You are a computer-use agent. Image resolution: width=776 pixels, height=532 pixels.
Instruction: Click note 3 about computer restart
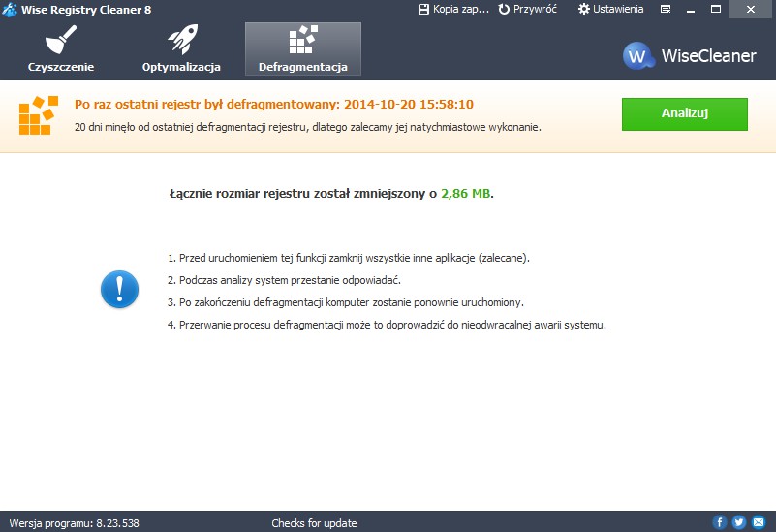coord(346,302)
